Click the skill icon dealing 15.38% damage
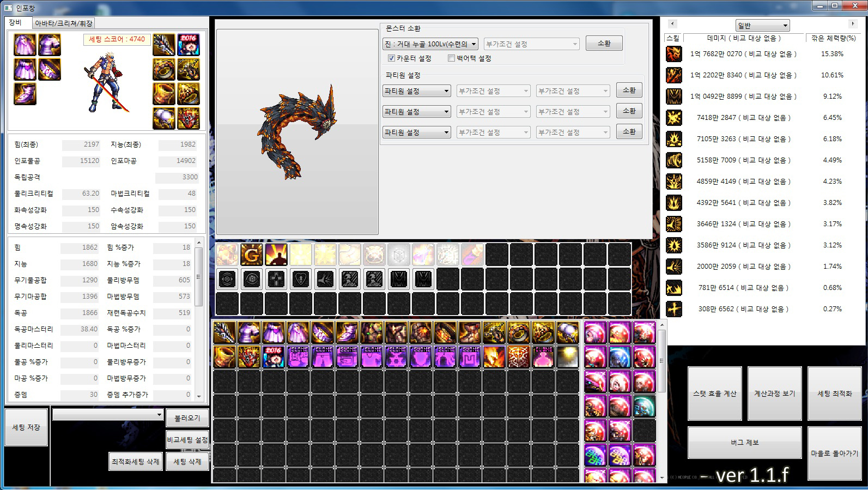868x490 pixels. pyautogui.click(x=674, y=54)
